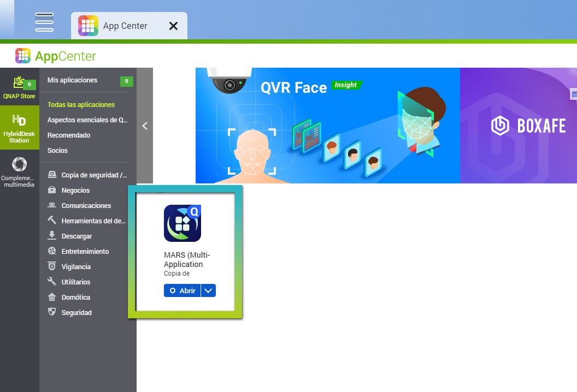
Task: Click the Herramientas hammer icon
Action: pyautogui.click(x=52, y=220)
